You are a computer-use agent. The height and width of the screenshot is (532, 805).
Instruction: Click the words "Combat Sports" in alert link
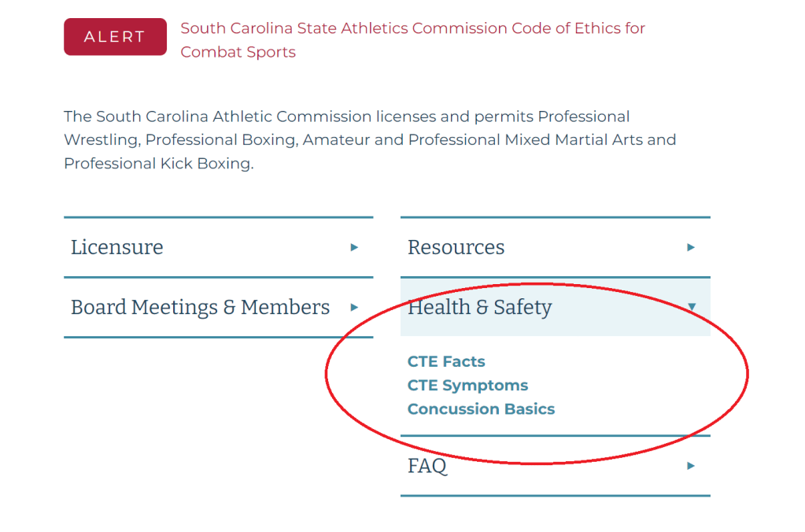point(238,53)
